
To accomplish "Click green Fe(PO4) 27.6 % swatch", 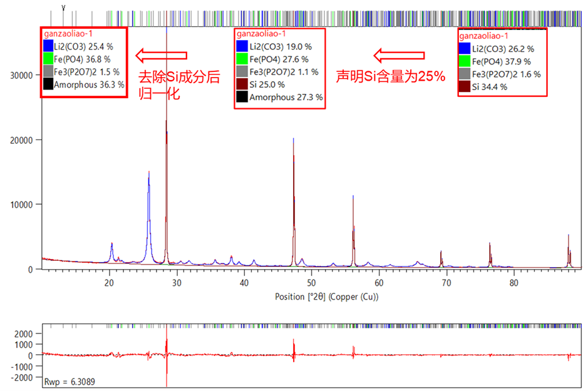I will coord(243,59).
